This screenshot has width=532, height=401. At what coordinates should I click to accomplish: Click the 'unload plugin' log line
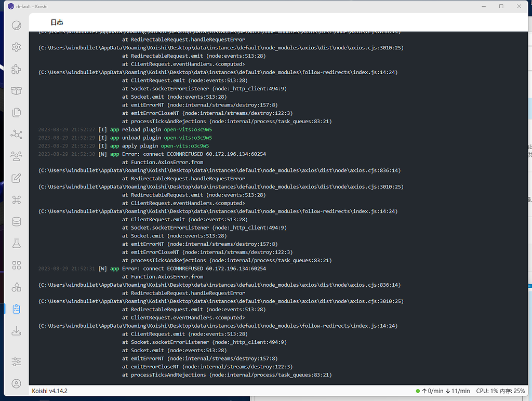tap(125, 138)
